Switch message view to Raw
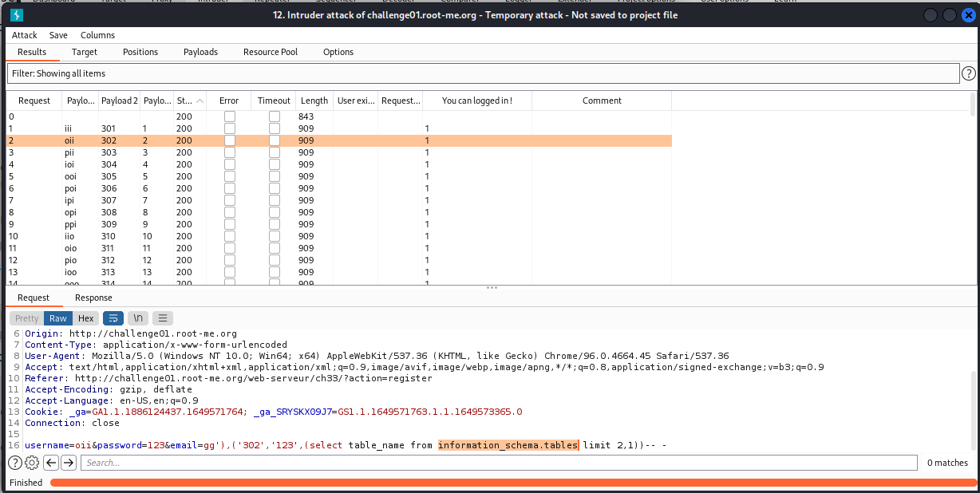980x493 pixels. click(58, 318)
